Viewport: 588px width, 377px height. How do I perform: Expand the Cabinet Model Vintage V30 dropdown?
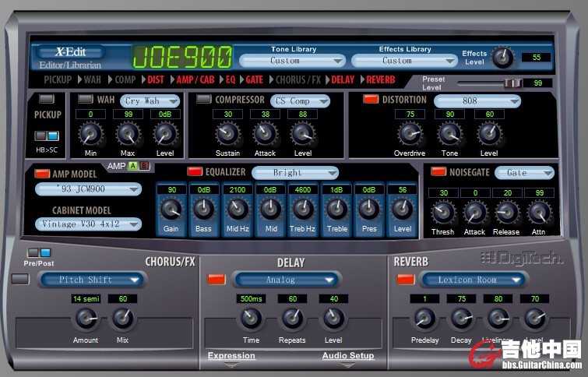(x=88, y=224)
